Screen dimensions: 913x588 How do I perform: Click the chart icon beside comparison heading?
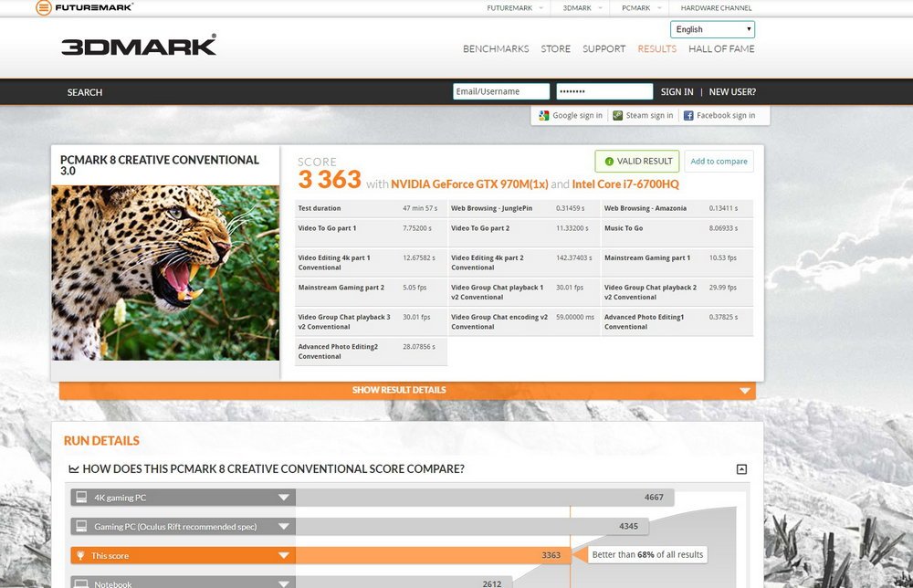click(73, 469)
